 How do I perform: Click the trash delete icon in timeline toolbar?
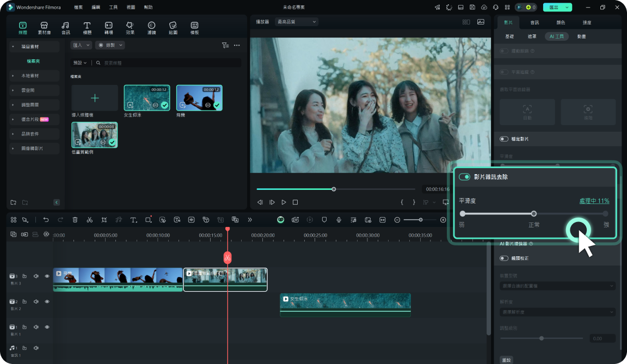75,220
